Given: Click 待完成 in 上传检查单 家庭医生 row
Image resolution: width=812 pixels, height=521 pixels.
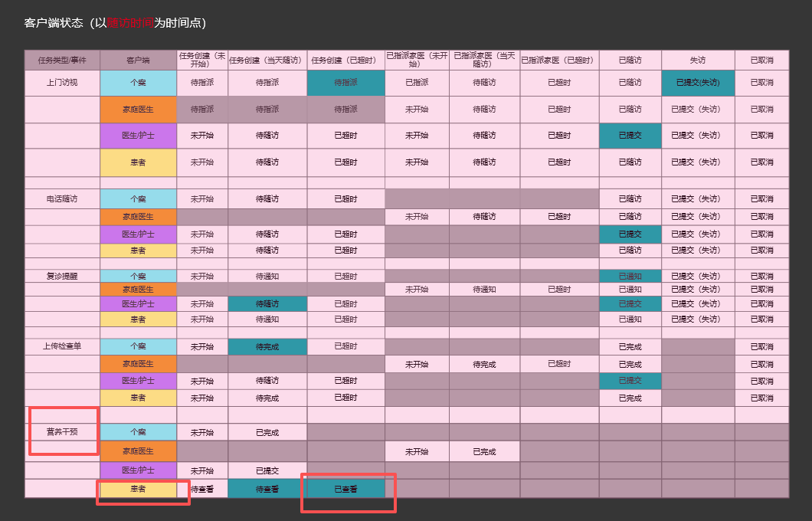Looking at the screenshot, I should click(484, 364).
